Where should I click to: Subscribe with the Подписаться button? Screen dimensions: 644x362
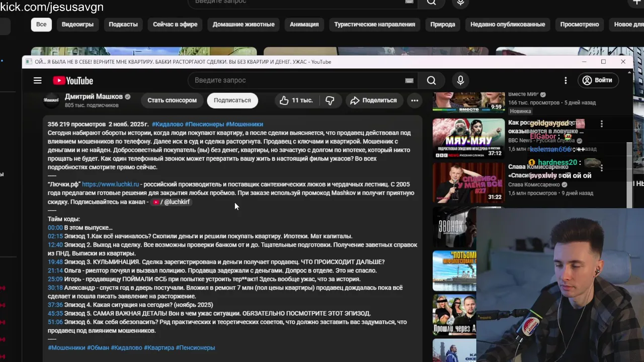[232, 101]
